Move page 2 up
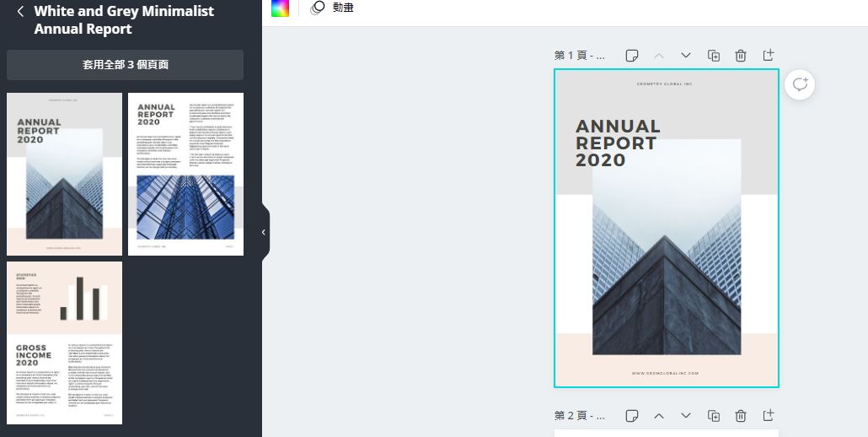 coord(659,415)
